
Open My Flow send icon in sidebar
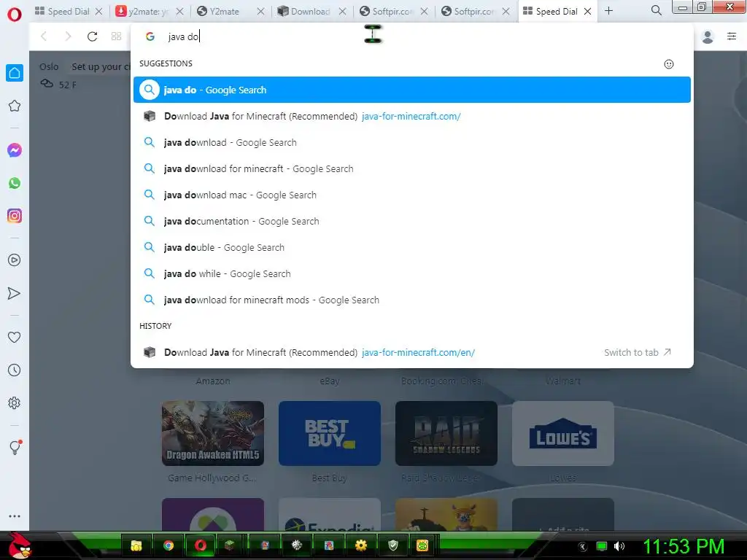click(15, 293)
